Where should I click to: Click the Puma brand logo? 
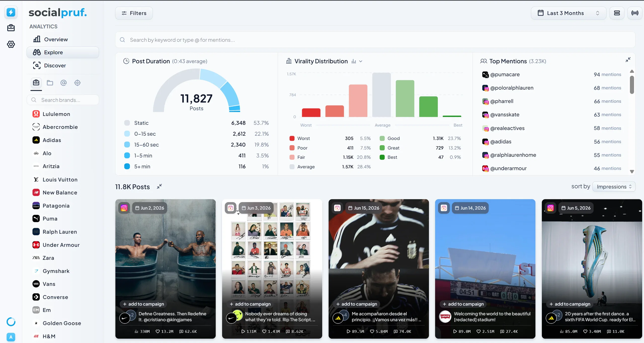36,218
